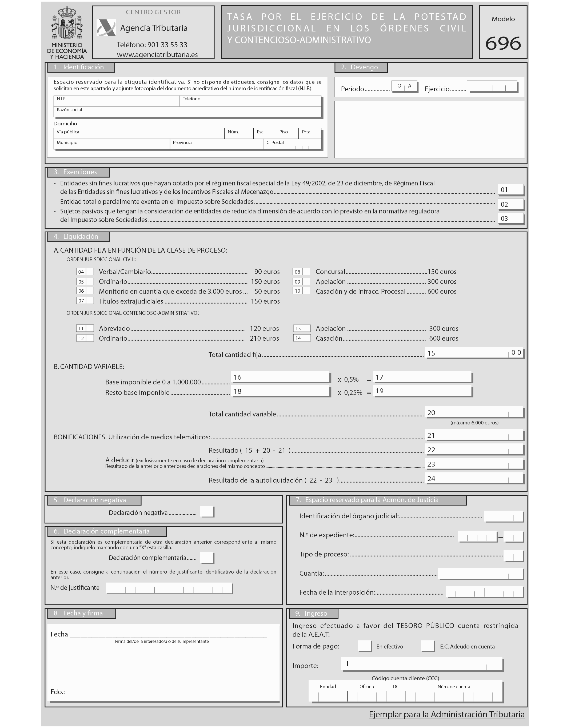Click the Vía pública address field
Viewport: 567px width, 728px height.
[x=139, y=133]
